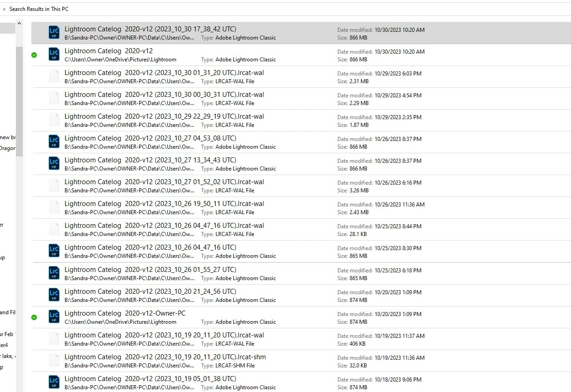Click the blank file icon of 2023_10_26 19_50_11 lrcat-wal
This screenshot has width=571, height=392.
54,207
